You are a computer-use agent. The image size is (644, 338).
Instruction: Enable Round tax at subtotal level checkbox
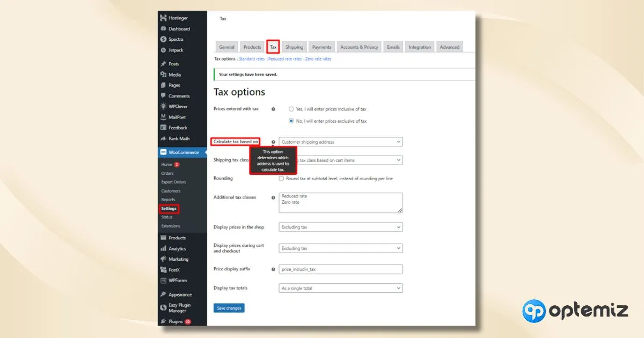(281, 178)
